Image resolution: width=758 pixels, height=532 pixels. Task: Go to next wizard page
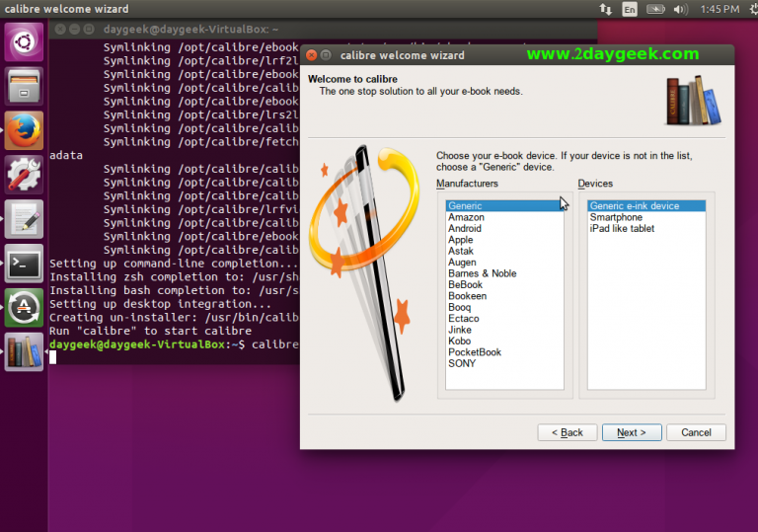pyautogui.click(x=632, y=432)
